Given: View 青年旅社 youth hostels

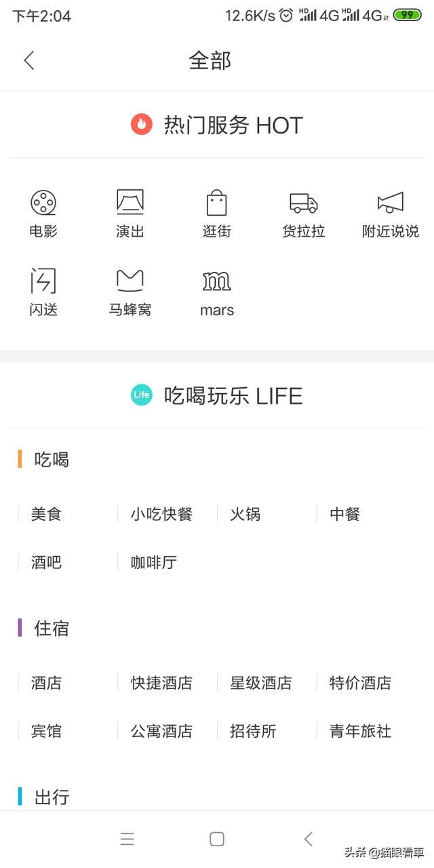Looking at the screenshot, I should pos(359,731).
